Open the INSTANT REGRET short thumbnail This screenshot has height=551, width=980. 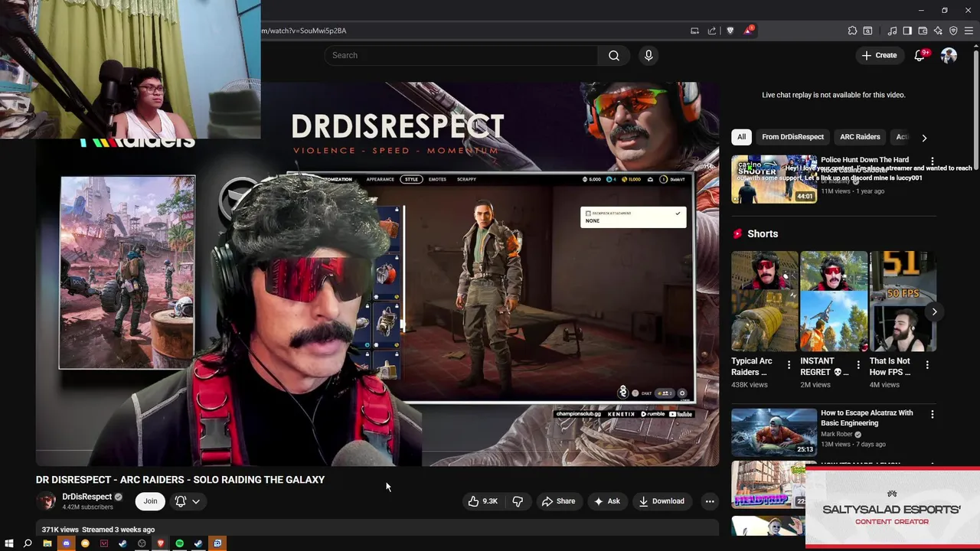pyautogui.click(x=834, y=302)
